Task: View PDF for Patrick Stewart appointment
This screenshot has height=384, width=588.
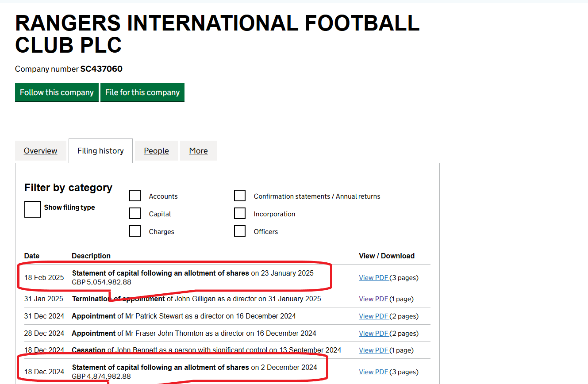Action: [x=374, y=316]
